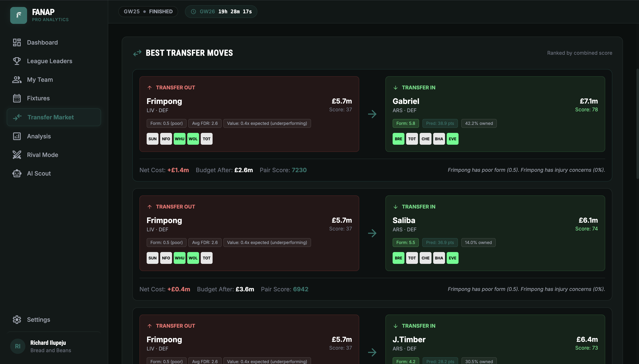Open League Leaders page

pos(54,61)
